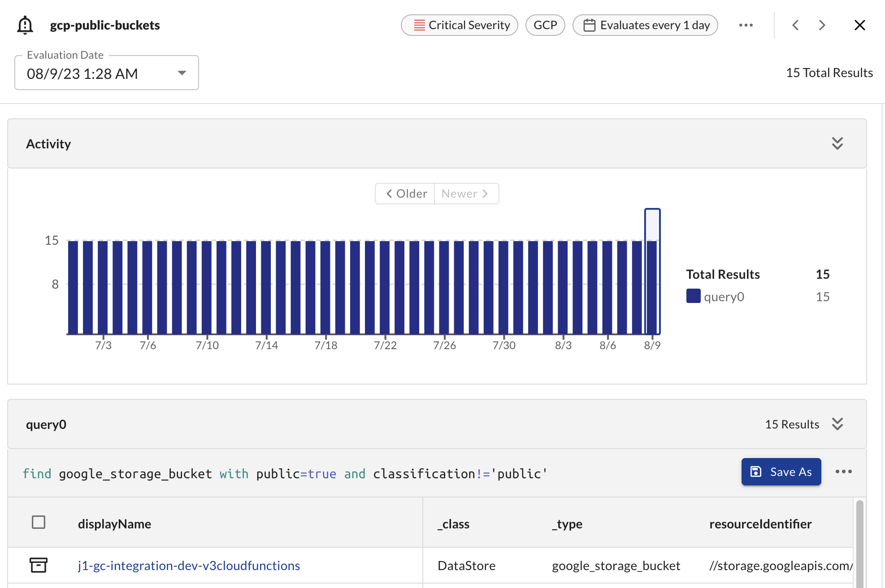Show newer activity data
This screenshot has height=588, width=885.
pos(466,194)
